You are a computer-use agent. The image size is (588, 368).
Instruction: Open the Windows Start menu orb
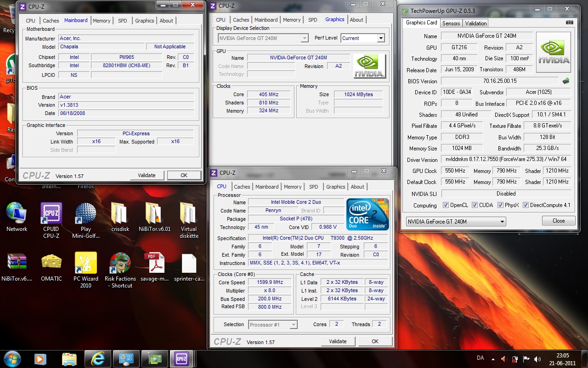(x=12, y=359)
